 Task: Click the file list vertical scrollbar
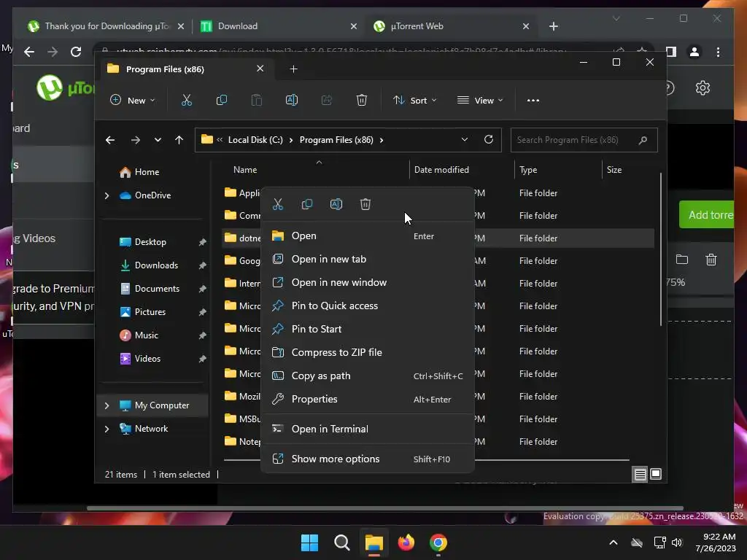661,249
